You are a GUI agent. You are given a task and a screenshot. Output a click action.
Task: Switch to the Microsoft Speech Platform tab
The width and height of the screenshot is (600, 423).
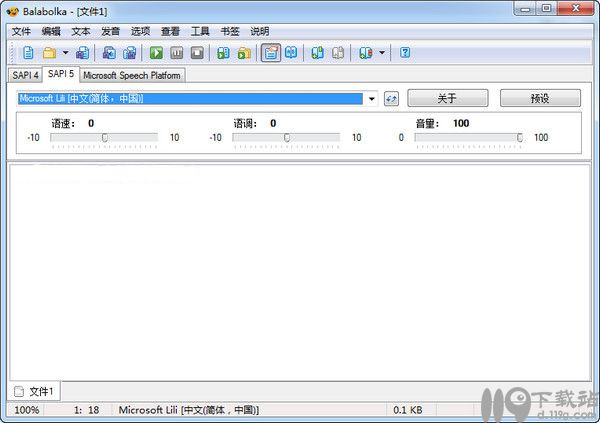pyautogui.click(x=132, y=75)
